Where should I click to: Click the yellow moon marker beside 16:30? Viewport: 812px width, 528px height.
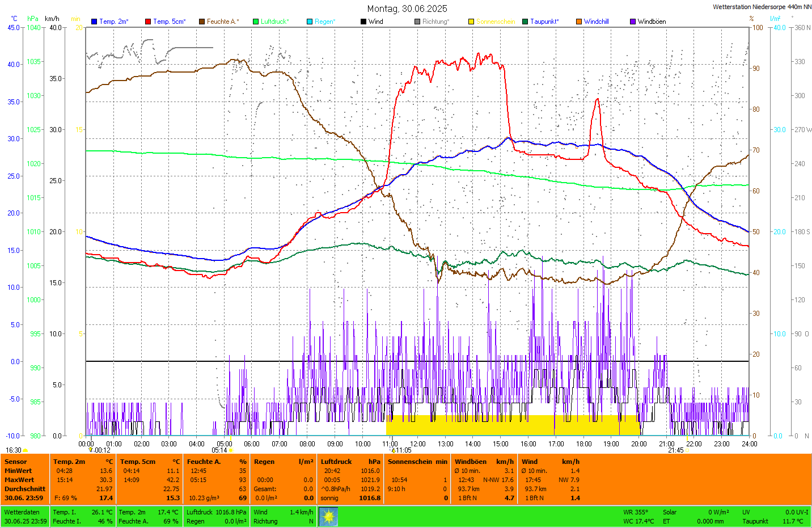(26, 450)
